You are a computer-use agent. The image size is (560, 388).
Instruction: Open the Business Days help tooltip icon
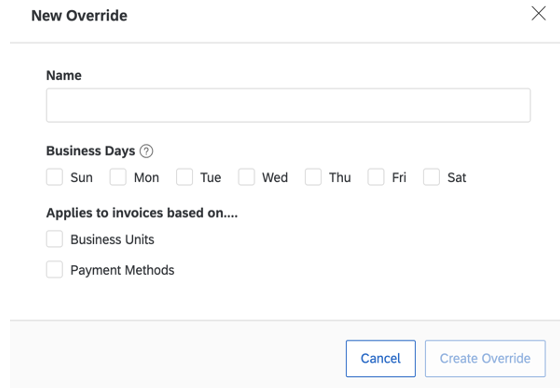tap(146, 151)
